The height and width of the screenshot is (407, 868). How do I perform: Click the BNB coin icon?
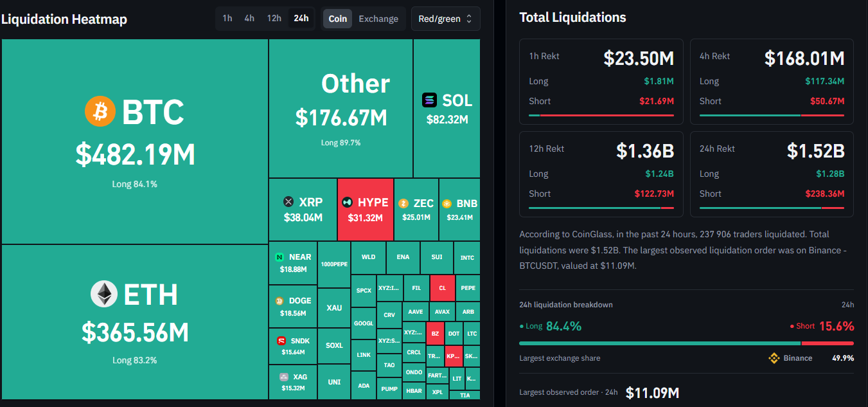(447, 203)
